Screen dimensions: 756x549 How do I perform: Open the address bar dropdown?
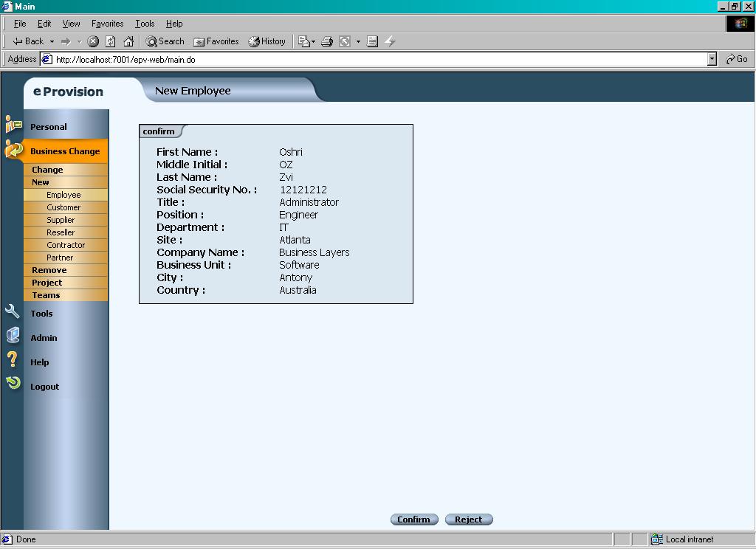(x=712, y=59)
